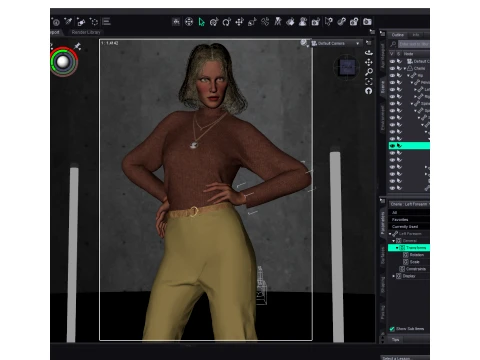Click the orbit camera viewport control
The width and height of the screenshot is (480, 360).
[x=369, y=53]
